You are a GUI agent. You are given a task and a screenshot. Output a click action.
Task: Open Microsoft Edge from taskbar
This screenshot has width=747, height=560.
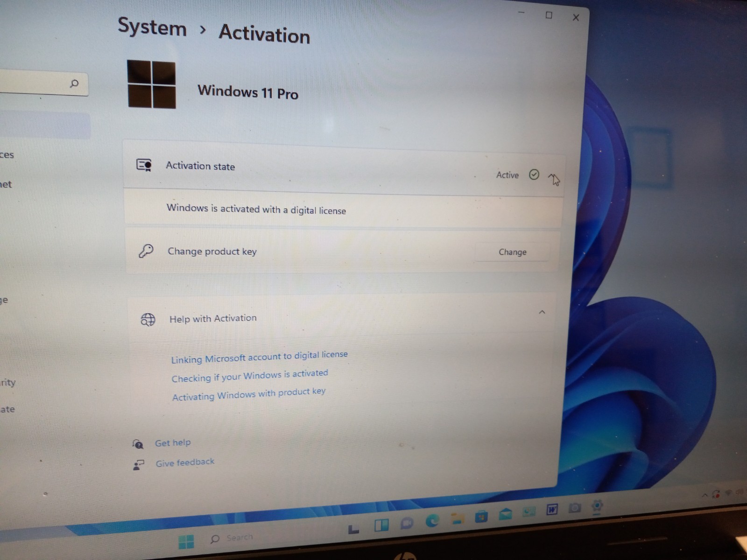[432, 520]
